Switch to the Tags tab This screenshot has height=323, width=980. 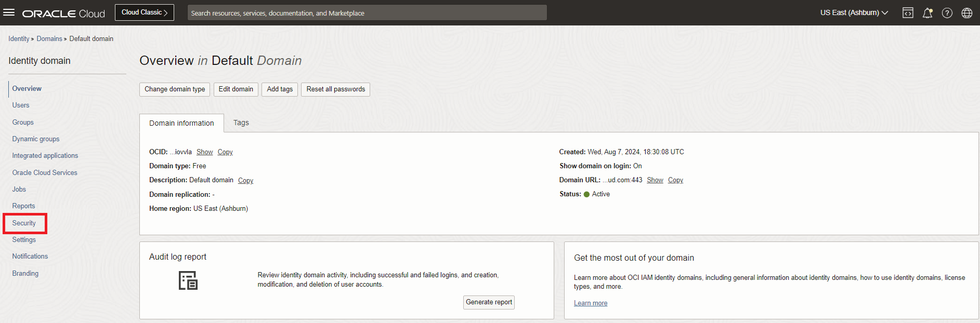click(x=241, y=123)
